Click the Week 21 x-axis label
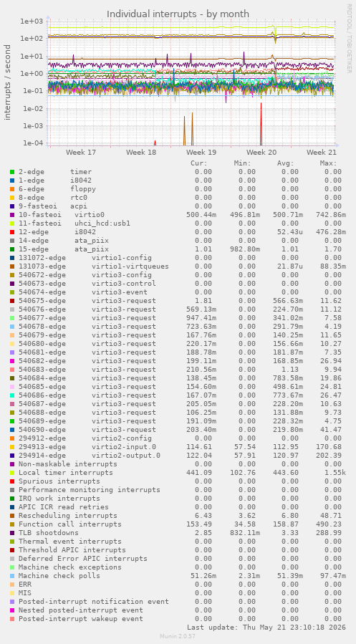The height and width of the screenshot is (644, 356). click(x=322, y=153)
